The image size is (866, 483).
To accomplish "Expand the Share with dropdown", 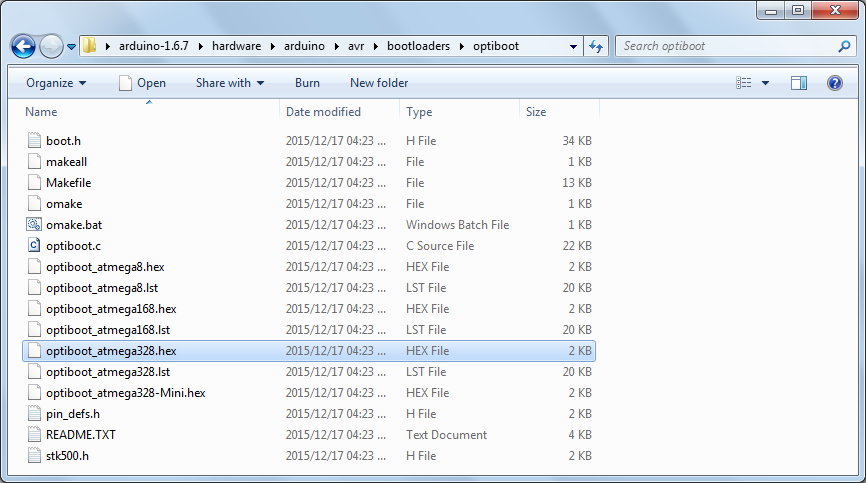I will point(229,83).
